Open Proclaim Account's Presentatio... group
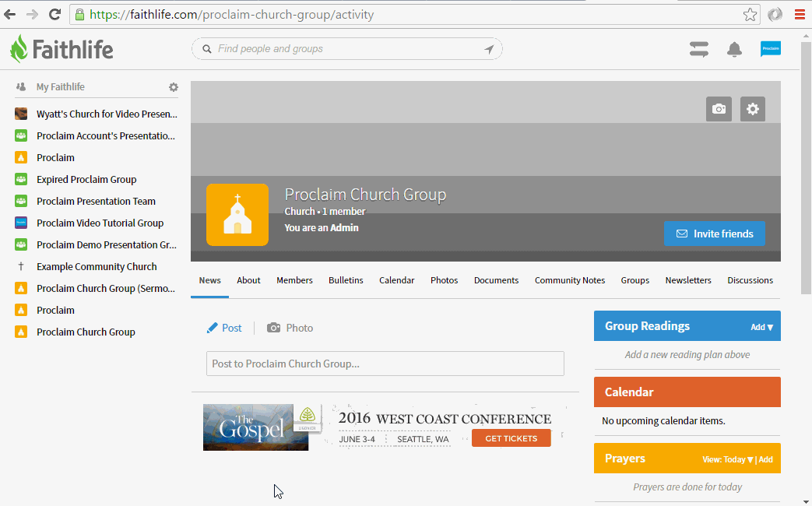The height and width of the screenshot is (506, 812). pyautogui.click(x=106, y=135)
